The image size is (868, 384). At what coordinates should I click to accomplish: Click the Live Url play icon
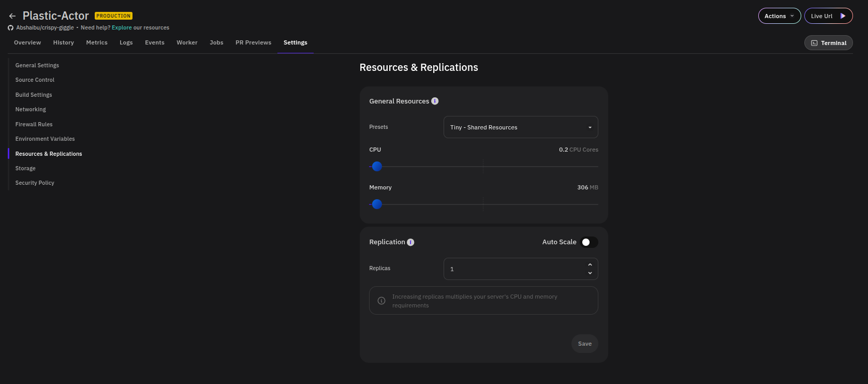pyautogui.click(x=843, y=16)
